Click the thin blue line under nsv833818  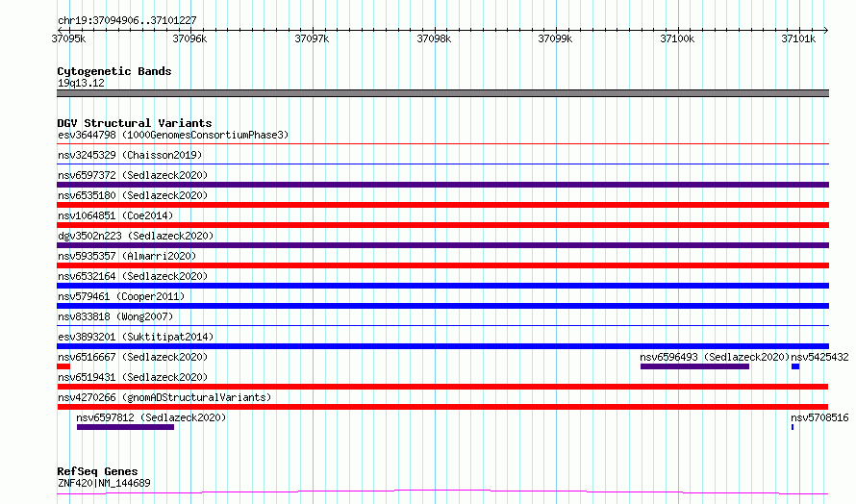coord(442,325)
